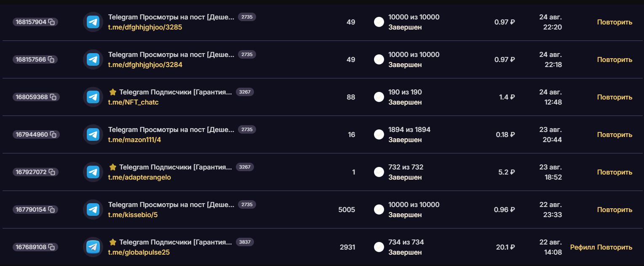Copy order ID 167790154

pyautogui.click(x=51, y=210)
